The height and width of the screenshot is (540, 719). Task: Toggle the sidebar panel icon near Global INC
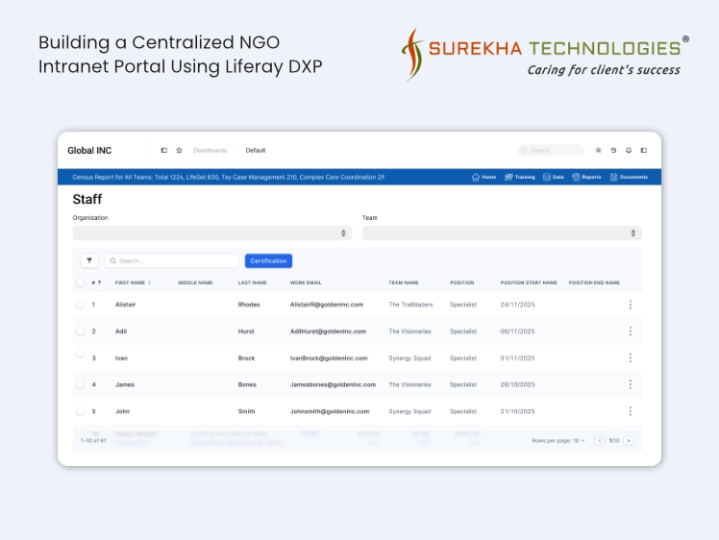pyautogui.click(x=164, y=150)
